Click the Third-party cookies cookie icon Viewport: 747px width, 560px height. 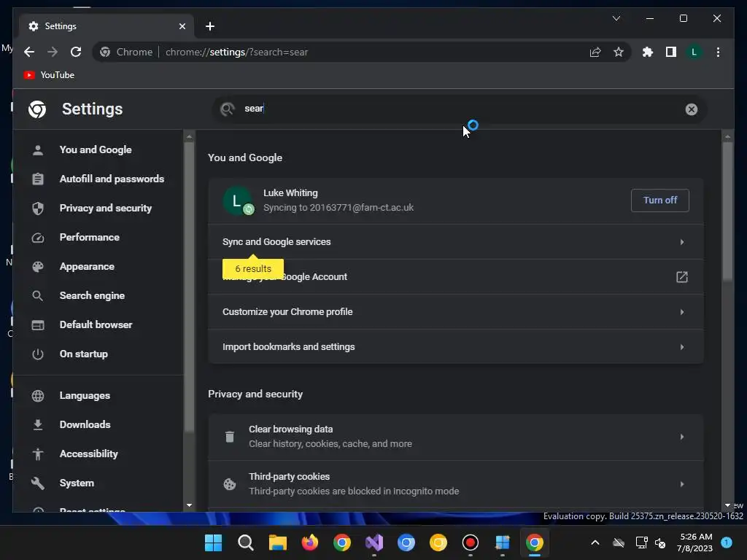coord(230,484)
